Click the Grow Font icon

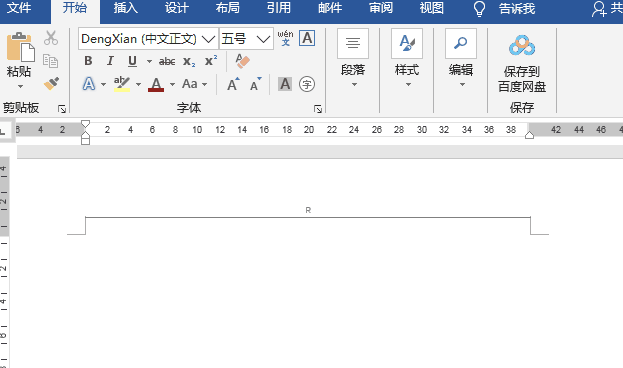233,84
